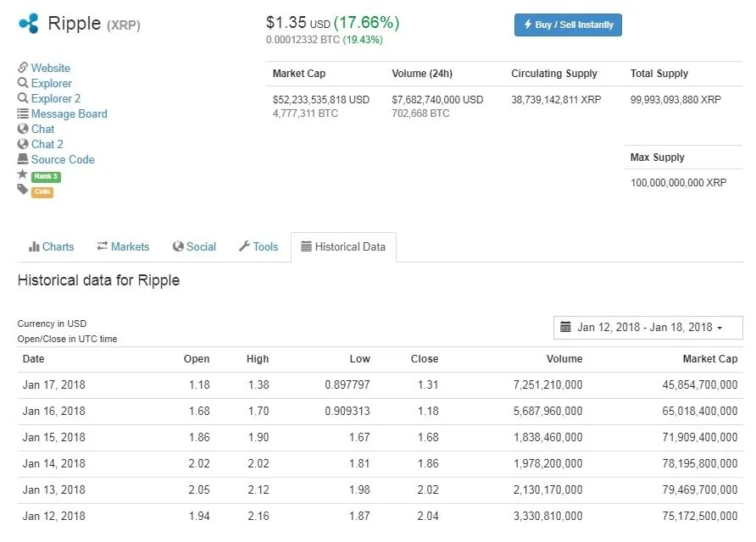Click the volume value 7,251,210,000

point(548,385)
